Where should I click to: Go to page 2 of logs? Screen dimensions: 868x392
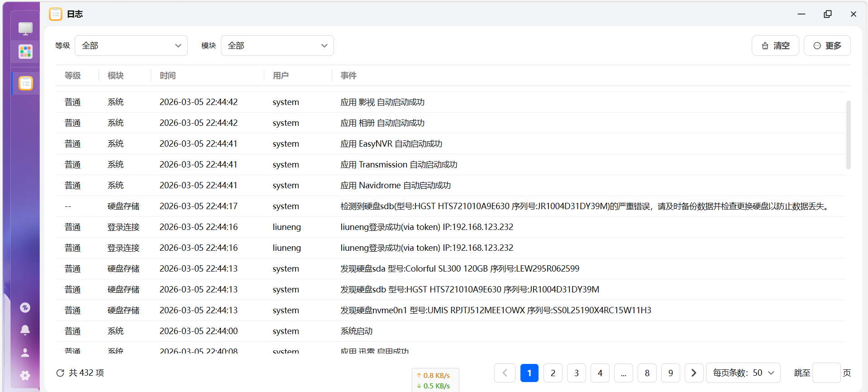click(x=553, y=373)
